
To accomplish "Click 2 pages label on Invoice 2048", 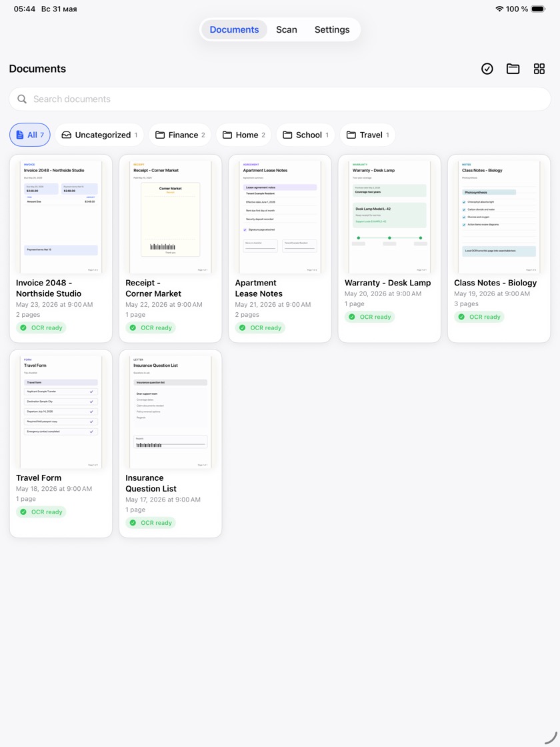I will pos(28,315).
